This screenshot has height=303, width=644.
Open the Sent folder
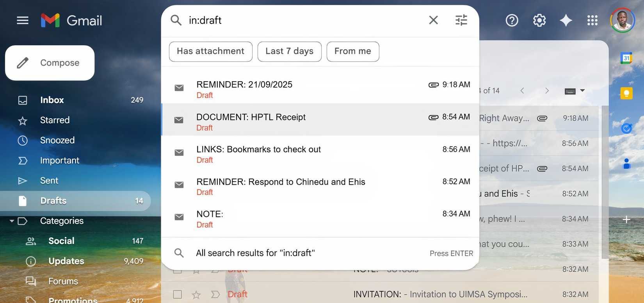pyautogui.click(x=75, y=181)
